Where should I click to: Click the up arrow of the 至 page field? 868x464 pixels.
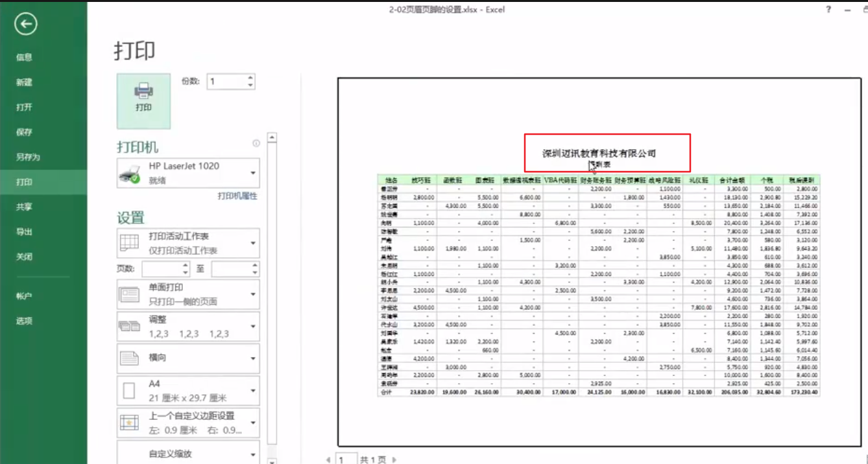pos(256,266)
